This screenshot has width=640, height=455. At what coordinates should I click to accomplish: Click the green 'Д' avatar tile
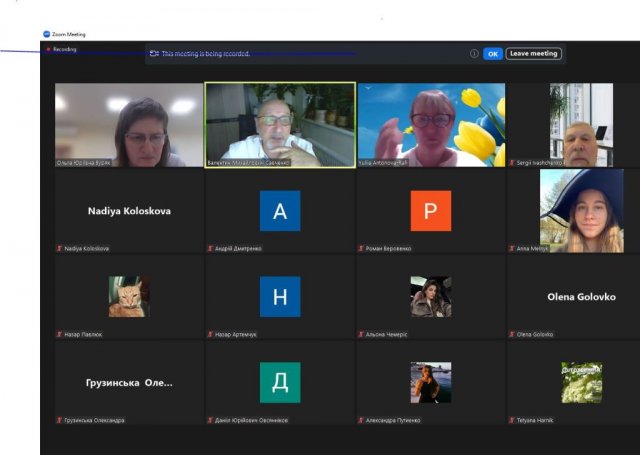pyautogui.click(x=280, y=382)
